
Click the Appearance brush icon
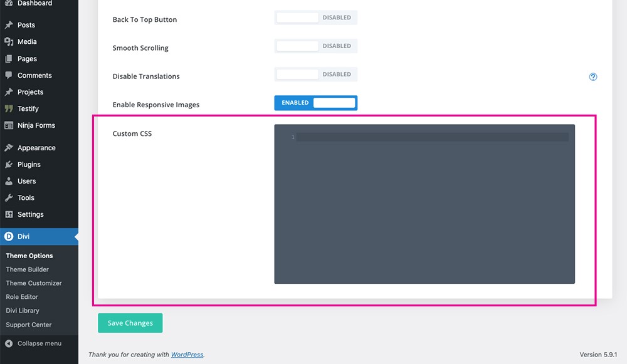coord(9,148)
